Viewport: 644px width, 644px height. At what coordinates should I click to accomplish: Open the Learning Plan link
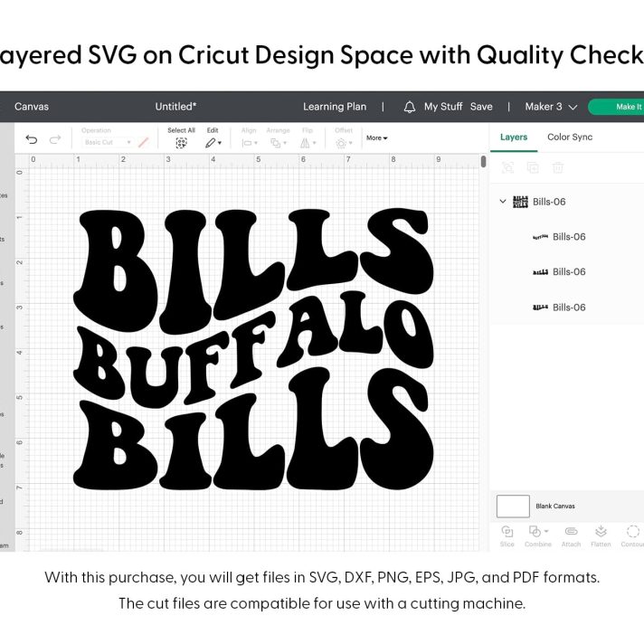[x=335, y=107]
